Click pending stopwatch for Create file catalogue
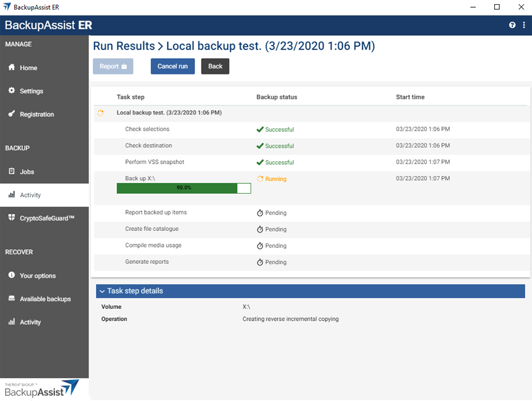The image size is (532, 401). 260,229
